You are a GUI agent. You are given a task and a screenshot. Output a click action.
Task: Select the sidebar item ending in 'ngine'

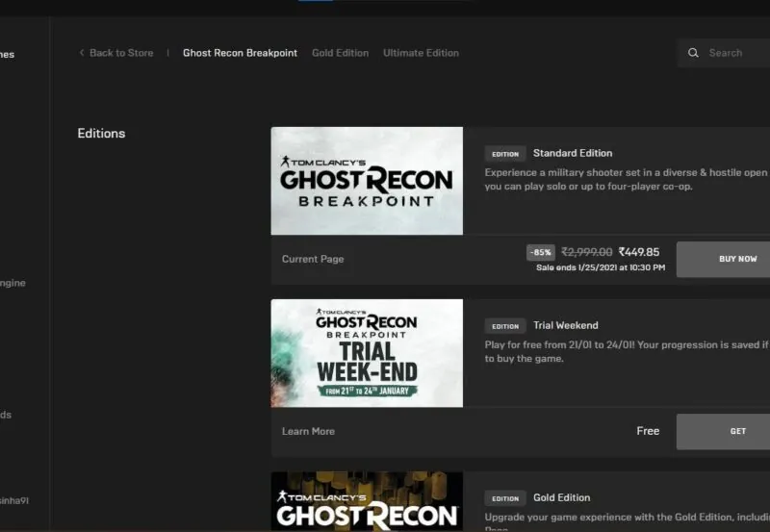coord(13,283)
